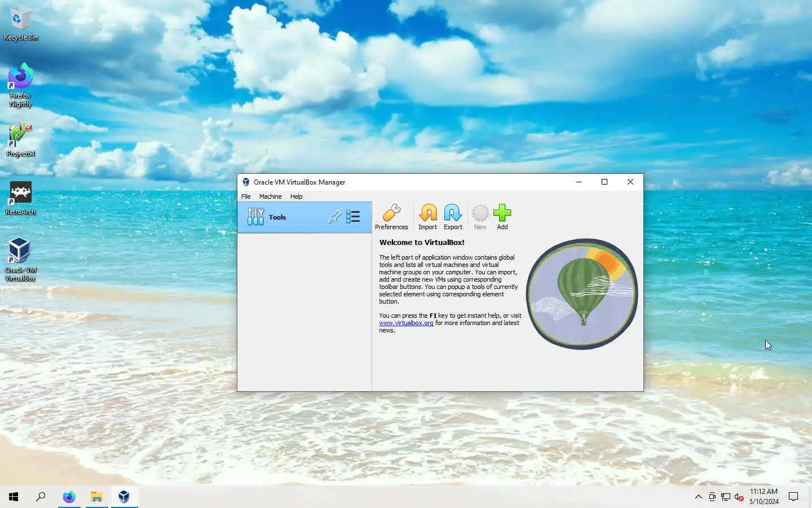Open the Tools list menu icon
Viewport: 812px width, 508px height.
click(353, 217)
